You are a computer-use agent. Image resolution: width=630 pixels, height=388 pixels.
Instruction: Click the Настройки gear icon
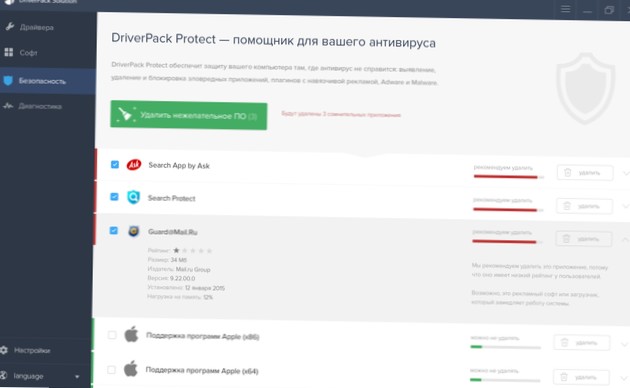[x=4, y=350]
